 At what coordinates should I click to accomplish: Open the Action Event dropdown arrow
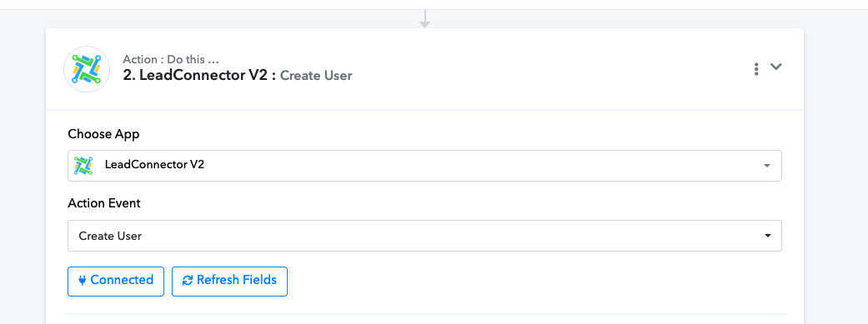(x=767, y=236)
